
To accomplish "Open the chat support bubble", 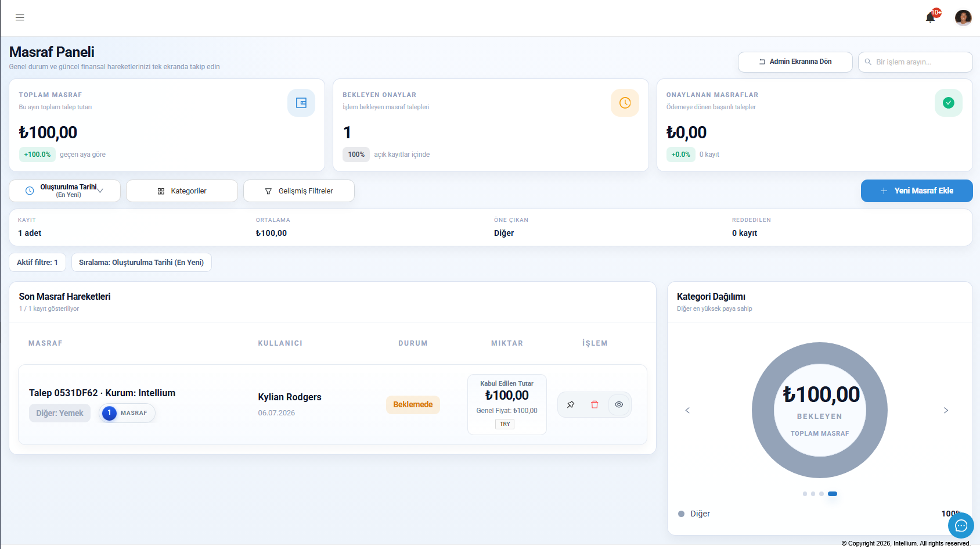I will click(x=961, y=526).
